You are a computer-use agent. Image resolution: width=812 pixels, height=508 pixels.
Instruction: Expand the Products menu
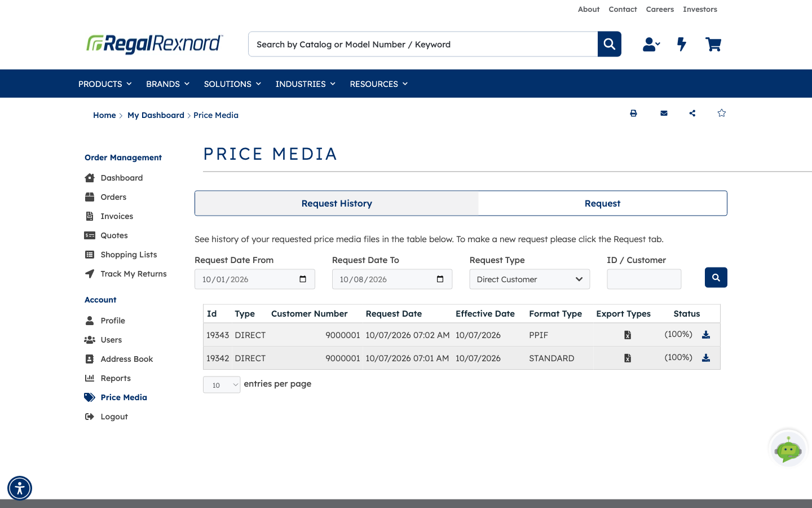pyautogui.click(x=105, y=84)
